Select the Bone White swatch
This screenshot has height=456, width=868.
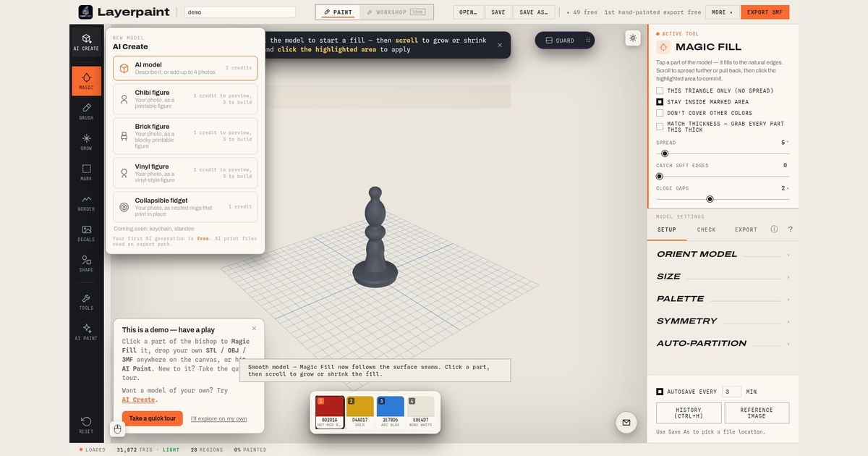pos(421,412)
